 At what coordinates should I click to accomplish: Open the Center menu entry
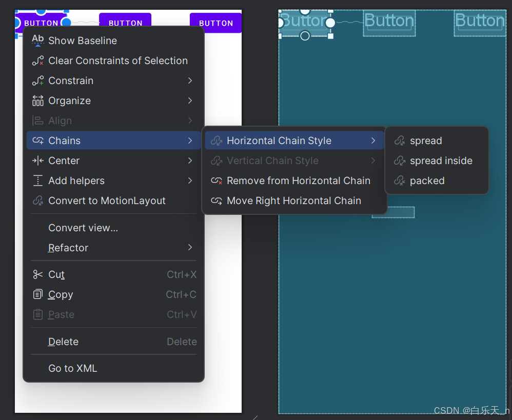pyautogui.click(x=113, y=161)
